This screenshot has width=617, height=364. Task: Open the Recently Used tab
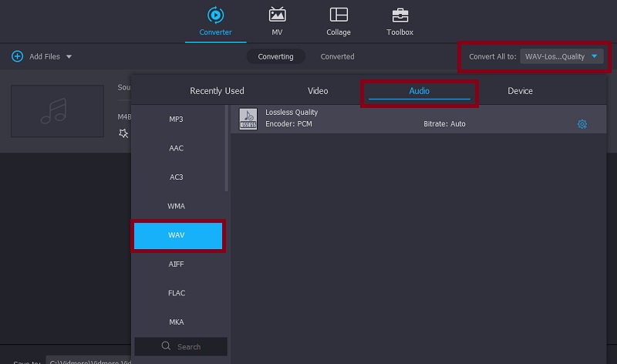(x=217, y=91)
